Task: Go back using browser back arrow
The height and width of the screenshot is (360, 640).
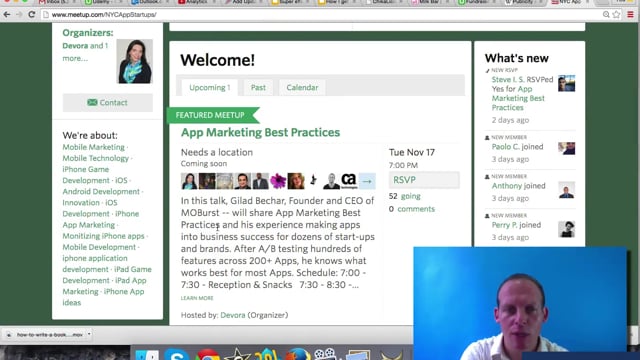Action: pyautogui.click(x=7, y=15)
